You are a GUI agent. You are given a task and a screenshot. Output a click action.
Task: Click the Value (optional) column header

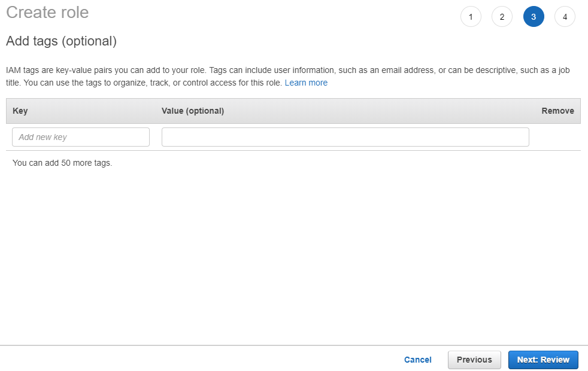(x=193, y=111)
